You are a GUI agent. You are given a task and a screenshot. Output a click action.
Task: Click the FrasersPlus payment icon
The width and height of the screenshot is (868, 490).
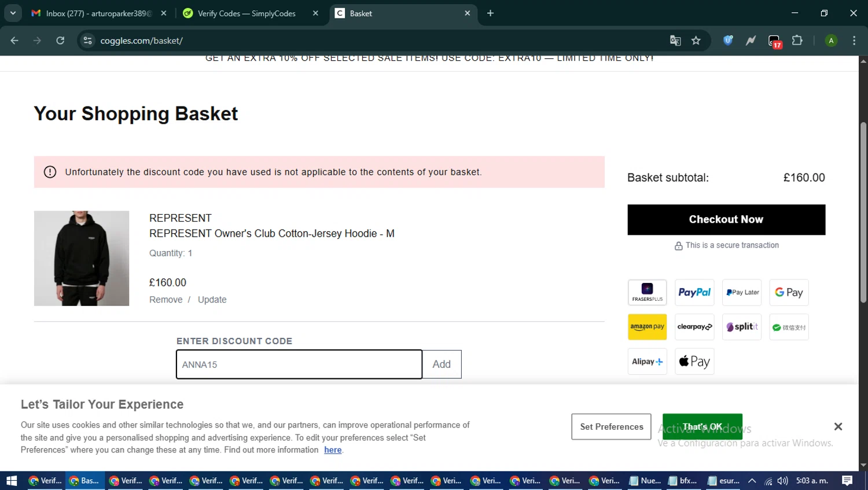tap(647, 292)
